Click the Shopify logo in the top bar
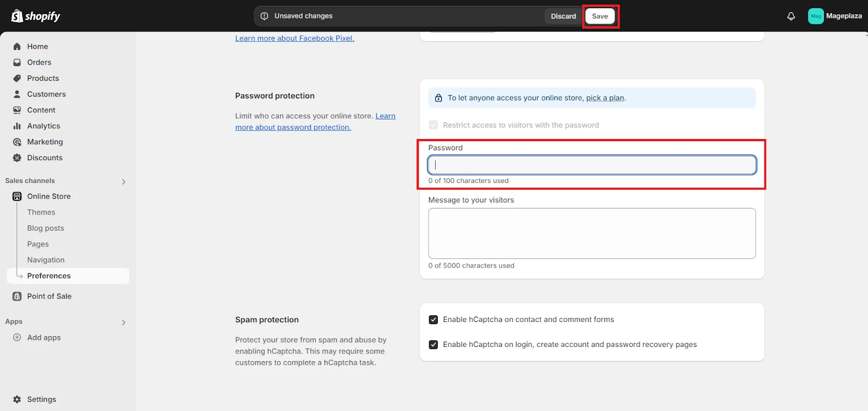868x411 pixels. [x=36, y=16]
